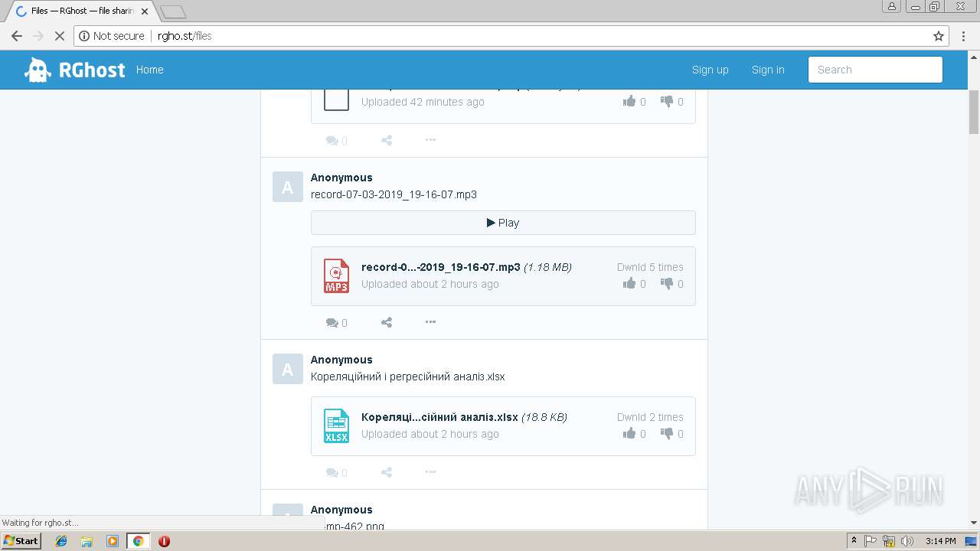Open the Windows Start menu
Image resolution: width=980 pixels, height=551 pixels.
tap(21, 540)
